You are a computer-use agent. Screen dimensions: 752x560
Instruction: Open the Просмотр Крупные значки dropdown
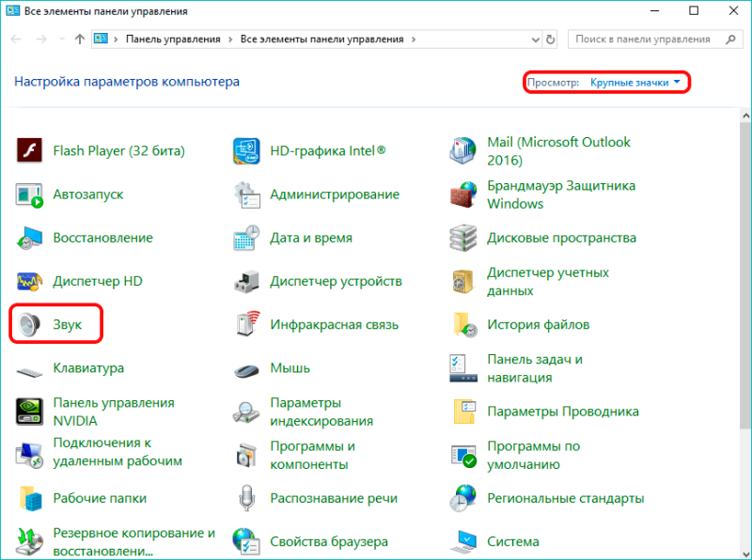click(635, 83)
